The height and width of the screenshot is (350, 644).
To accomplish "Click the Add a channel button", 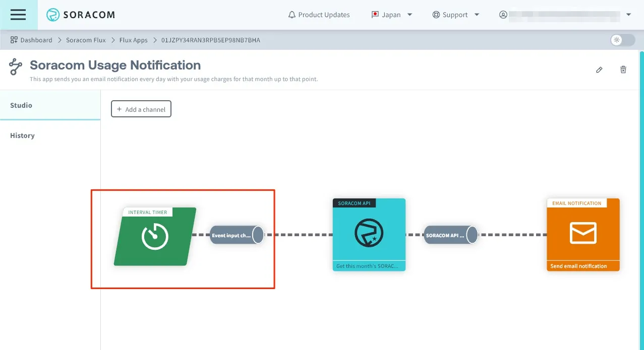I will pyautogui.click(x=141, y=109).
